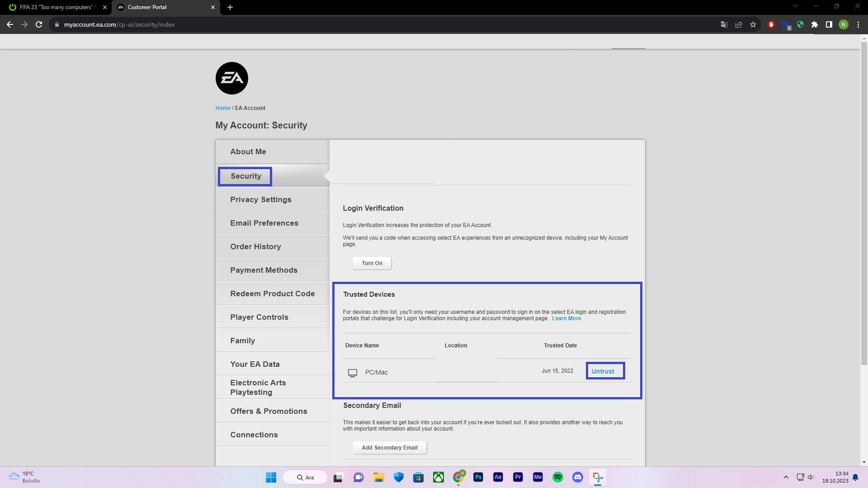Open the Snipping Tool in the taskbar
This screenshot has height=488, width=868.
click(598, 477)
